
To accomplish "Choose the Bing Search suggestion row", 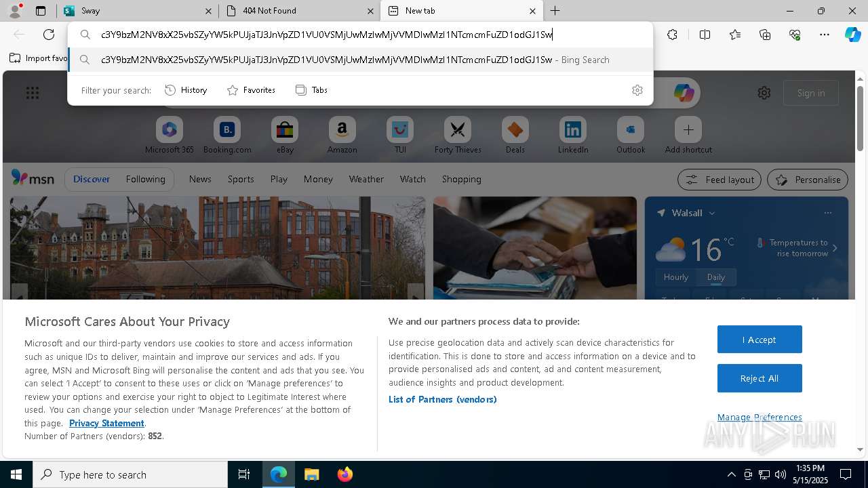I will point(360,60).
